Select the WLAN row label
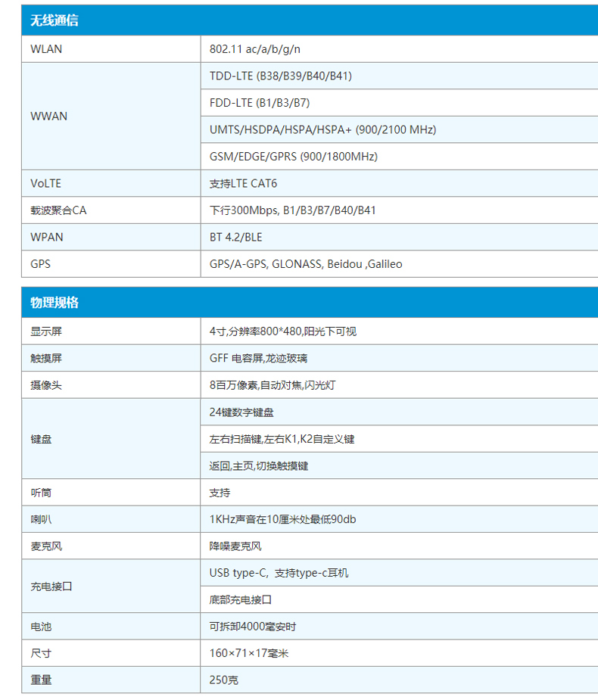The width and height of the screenshot is (598, 700). pyautogui.click(x=47, y=49)
